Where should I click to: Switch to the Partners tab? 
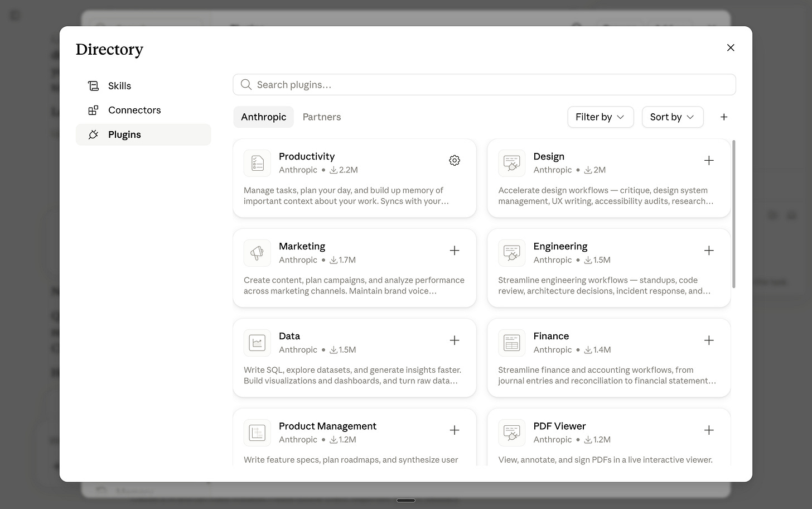pyautogui.click(x=322, y=117)
